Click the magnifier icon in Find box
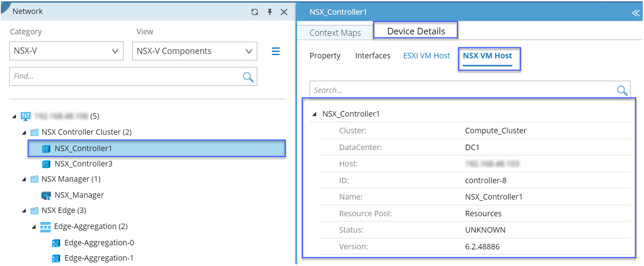This screenshot has height=266, width=644. 248,77
